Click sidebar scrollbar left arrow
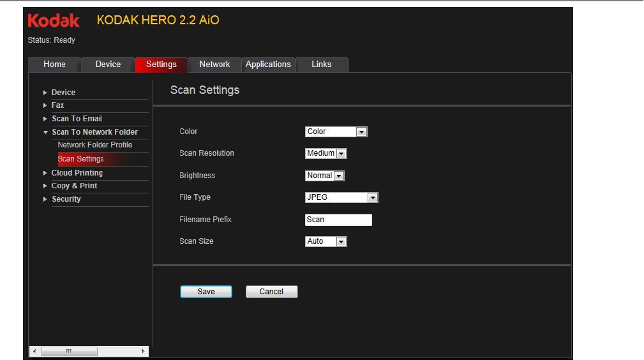The width and height of the screenshot is (644, 360). [34, 351]
